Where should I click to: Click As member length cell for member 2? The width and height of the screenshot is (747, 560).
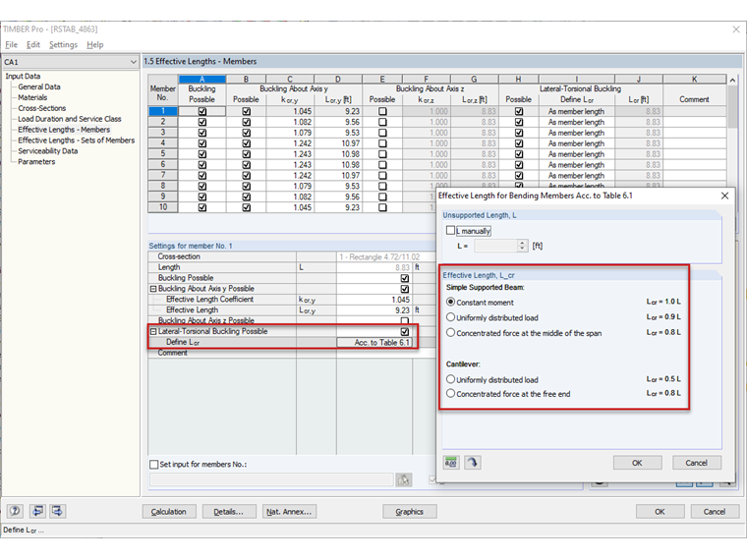coord(576,122)
